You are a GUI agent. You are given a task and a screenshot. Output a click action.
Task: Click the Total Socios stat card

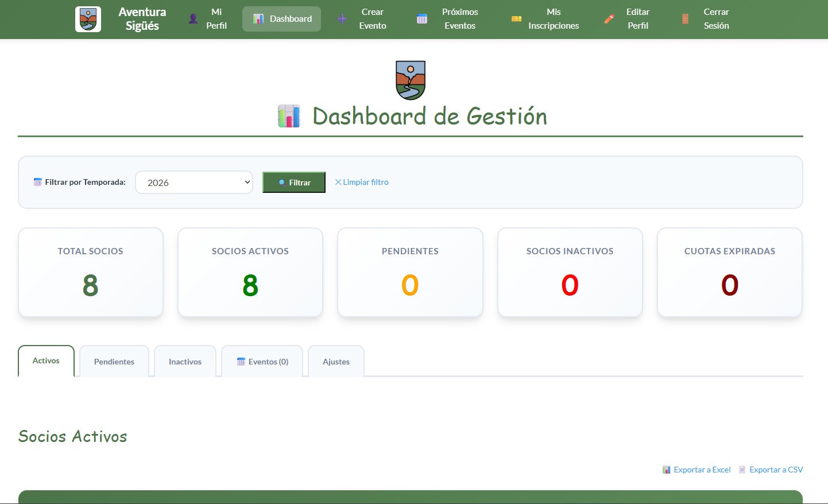pyautogui.click(x=91, y=273)
